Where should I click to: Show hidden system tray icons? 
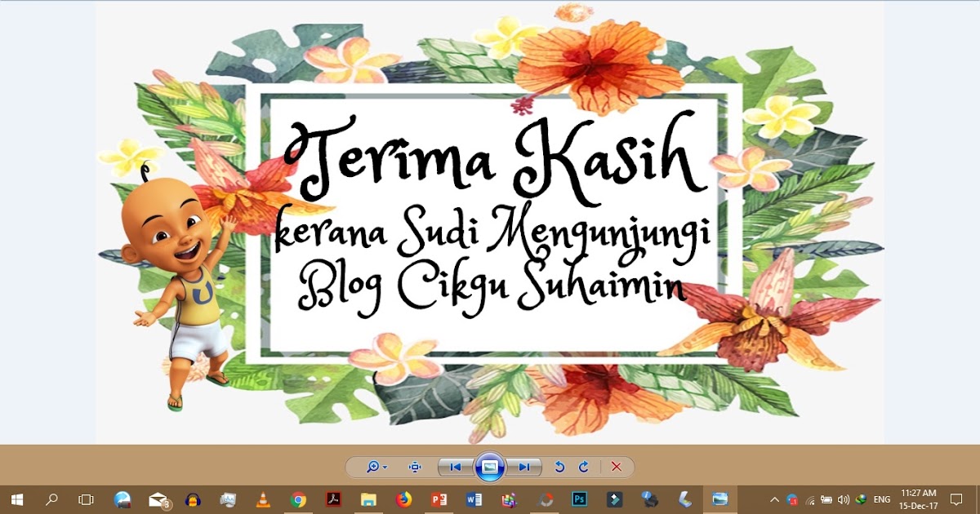(x=774, y=499)
